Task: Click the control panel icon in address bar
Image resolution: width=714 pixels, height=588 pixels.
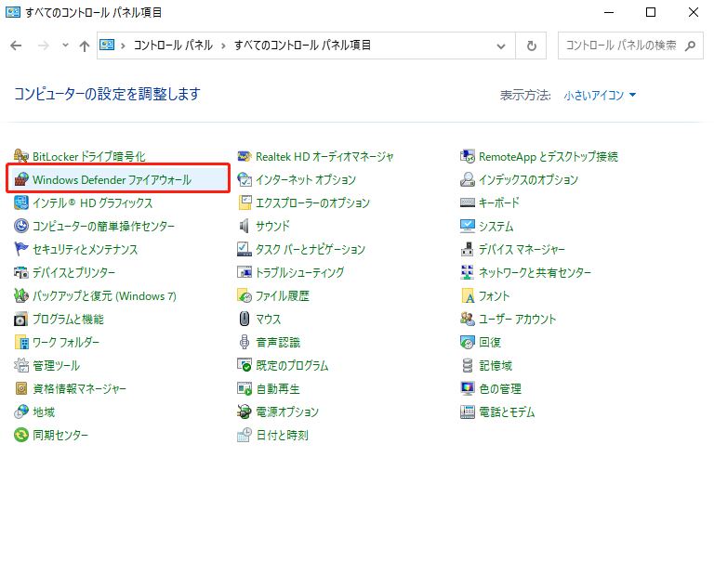Action: click(107, 46)
